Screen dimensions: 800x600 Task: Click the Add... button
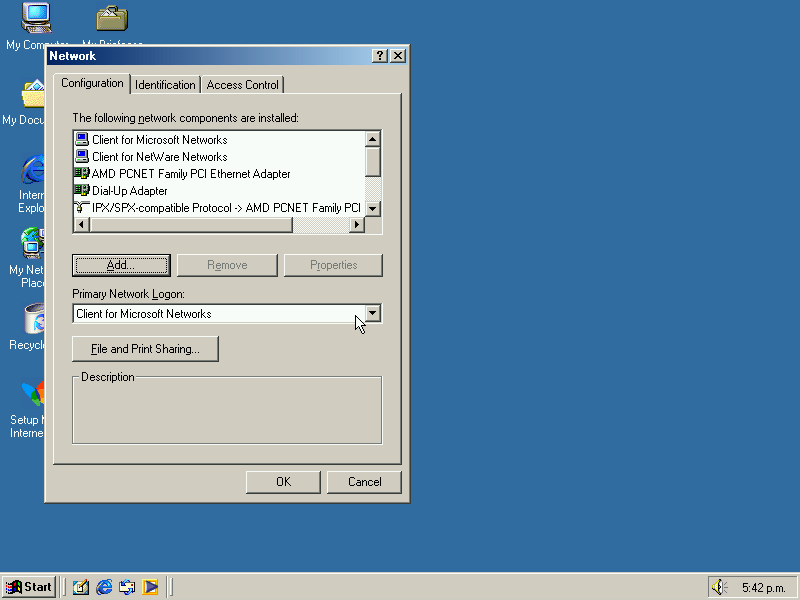tap(121, 265)
